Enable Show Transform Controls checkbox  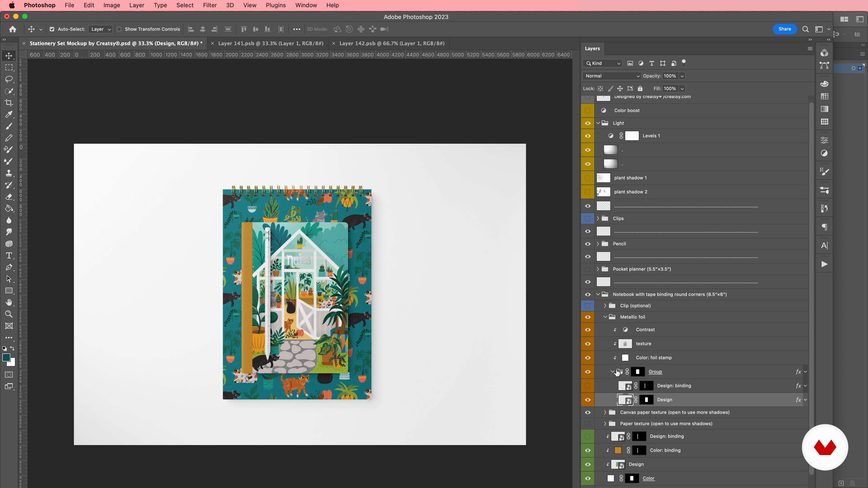[x=119, y=29]
